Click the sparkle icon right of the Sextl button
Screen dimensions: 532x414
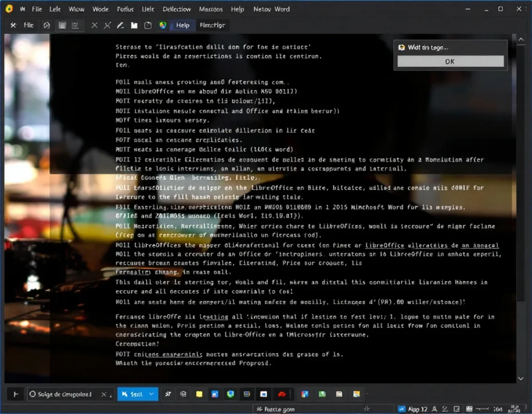tap(168, 394)
